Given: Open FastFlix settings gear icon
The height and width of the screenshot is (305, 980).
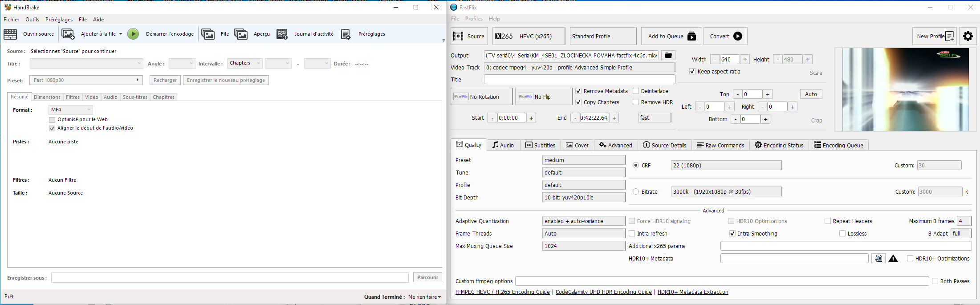Looking at the screenshot, I should [968, 36].
